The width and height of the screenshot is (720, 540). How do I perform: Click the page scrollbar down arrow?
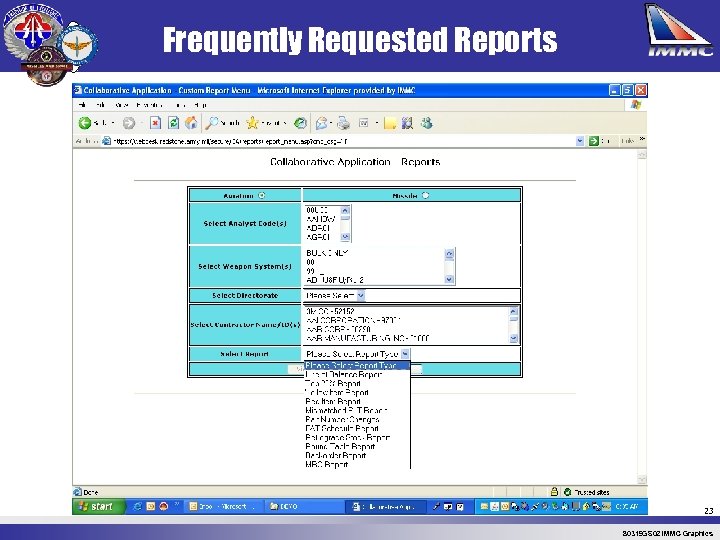pos(642,479)
